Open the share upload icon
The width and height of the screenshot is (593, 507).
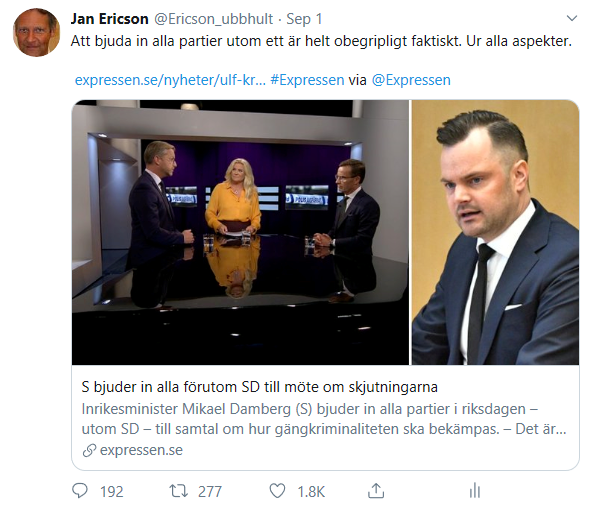pos(376,491)
